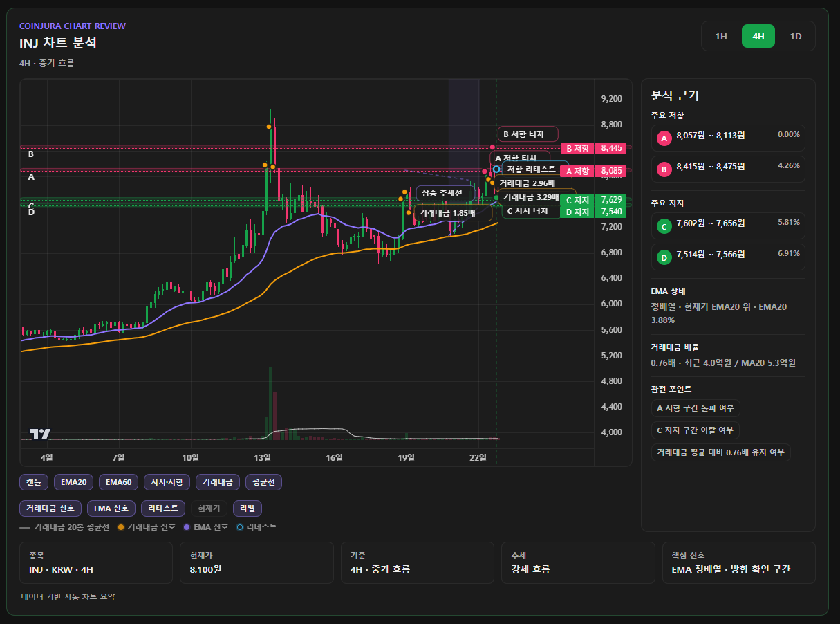Viewport: 840px width, 624px height.
Task: Click the B 저항 8,445 price tag
Action: click(x=592, y=148)
